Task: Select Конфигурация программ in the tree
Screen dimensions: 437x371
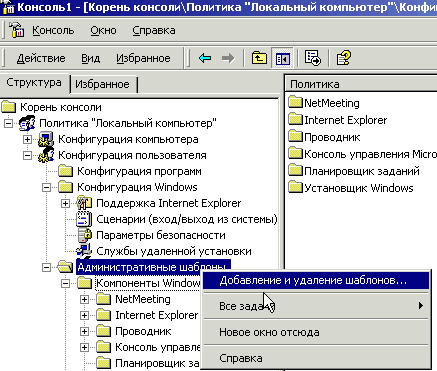Action: 139,171
